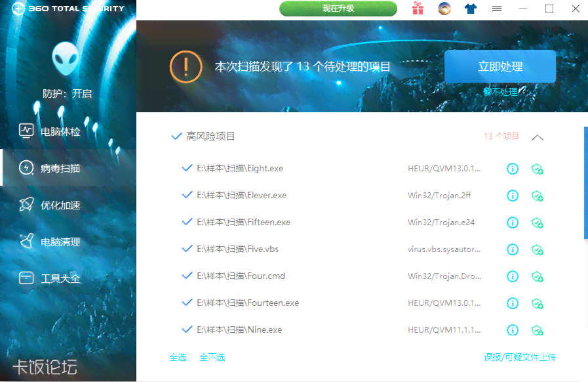
Task: Click the Win32/Trojan.2ff threat label
Action: click(x=439, y=196)
